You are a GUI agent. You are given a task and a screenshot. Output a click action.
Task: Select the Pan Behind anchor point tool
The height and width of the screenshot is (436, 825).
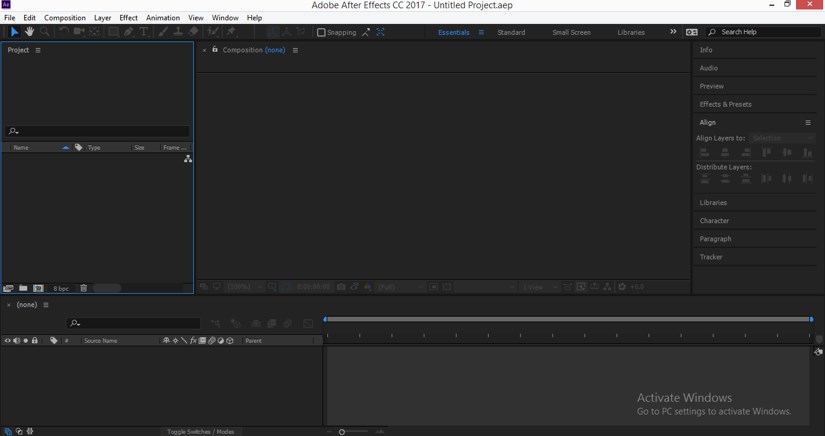pos(94,32)
